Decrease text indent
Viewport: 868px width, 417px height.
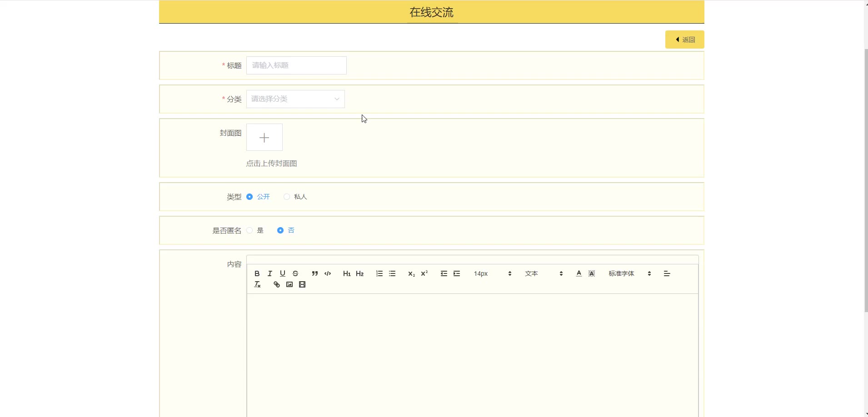click(444, 273)
